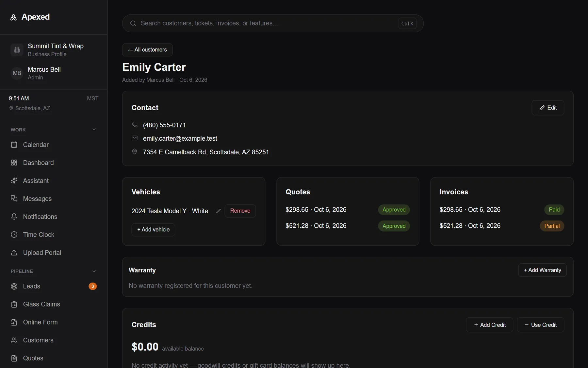The width and height of the screenshot is (588, 368).
Task: Click the Notifications bell icon
Action: tap(14, 217)
